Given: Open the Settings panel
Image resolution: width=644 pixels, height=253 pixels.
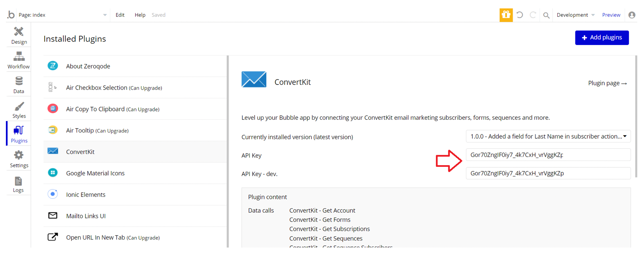Looking at the screenshot, I should click(19, 158).
